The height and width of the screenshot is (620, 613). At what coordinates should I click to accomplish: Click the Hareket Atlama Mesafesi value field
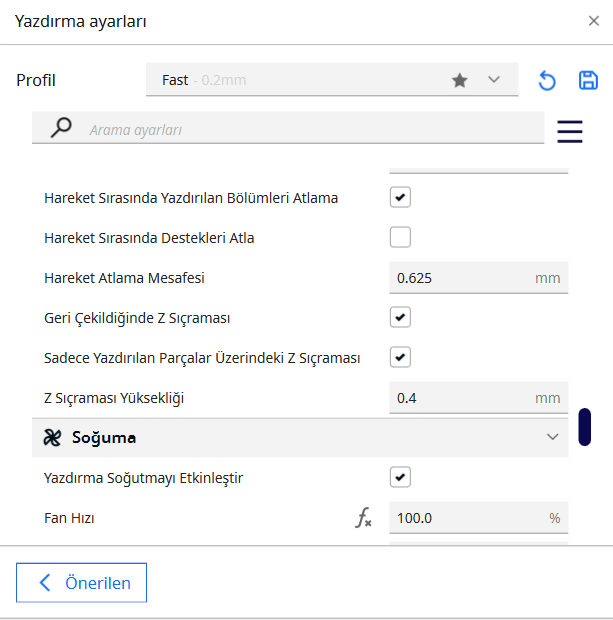463,278
